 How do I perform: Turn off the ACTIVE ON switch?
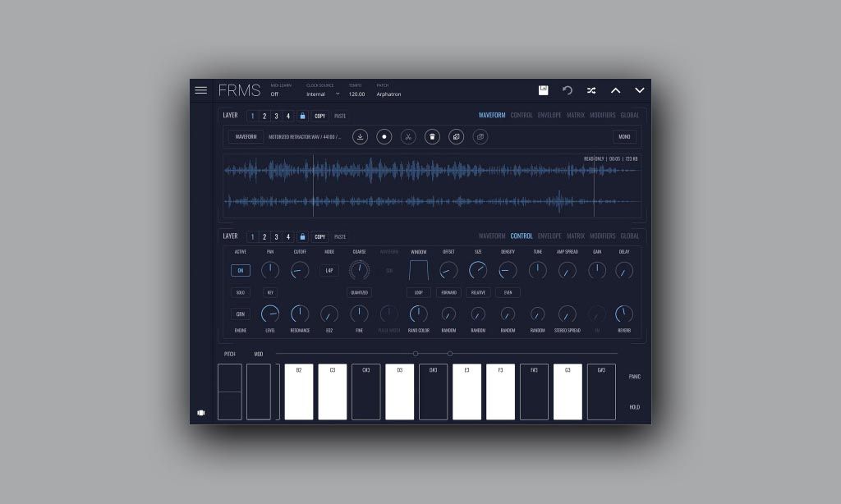pyautogui.click(x=241, y=270)
